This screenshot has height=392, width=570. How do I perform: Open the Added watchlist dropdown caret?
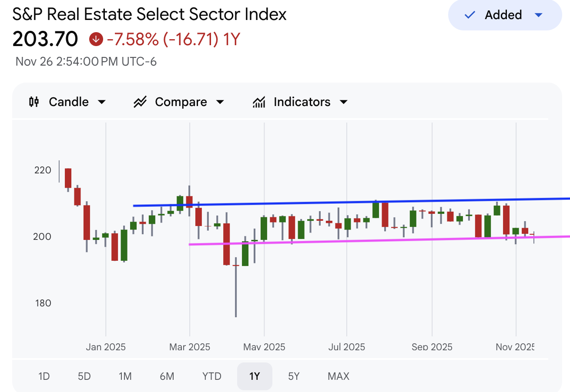(538, 15)
